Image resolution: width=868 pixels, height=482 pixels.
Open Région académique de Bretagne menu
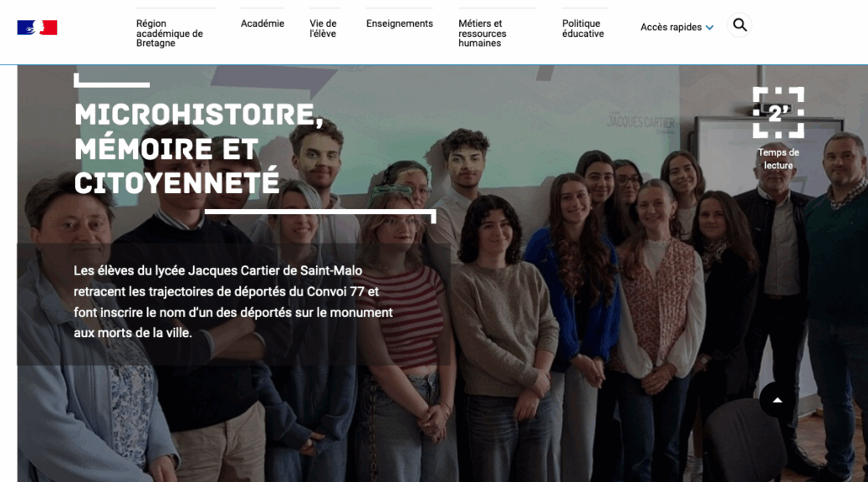(170, 33)
